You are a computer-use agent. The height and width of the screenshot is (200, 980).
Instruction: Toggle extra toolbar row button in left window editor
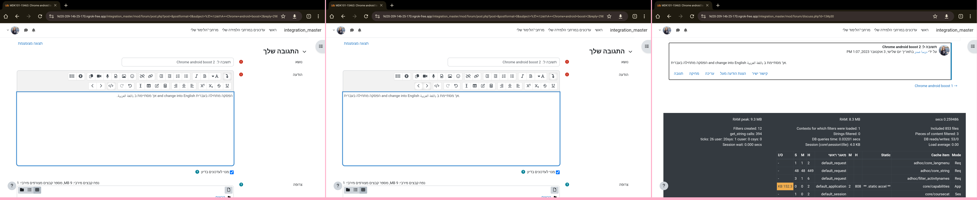click(x=227, y=76)
